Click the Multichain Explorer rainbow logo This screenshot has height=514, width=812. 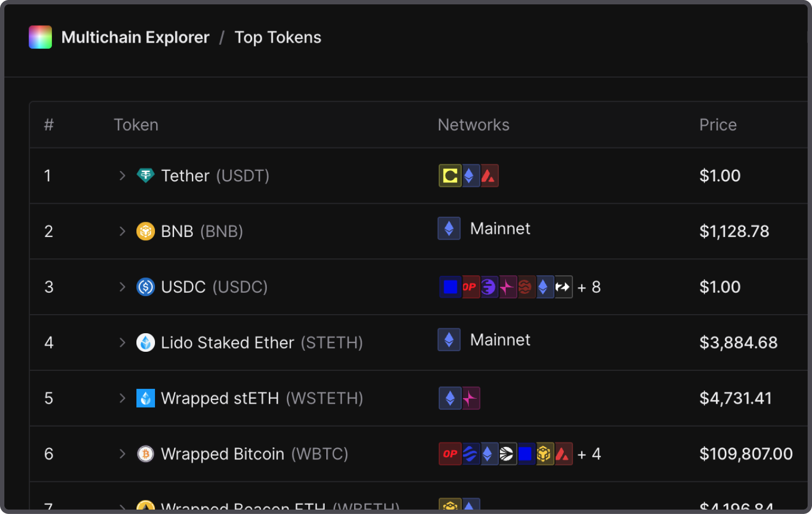tap(40, 37)
